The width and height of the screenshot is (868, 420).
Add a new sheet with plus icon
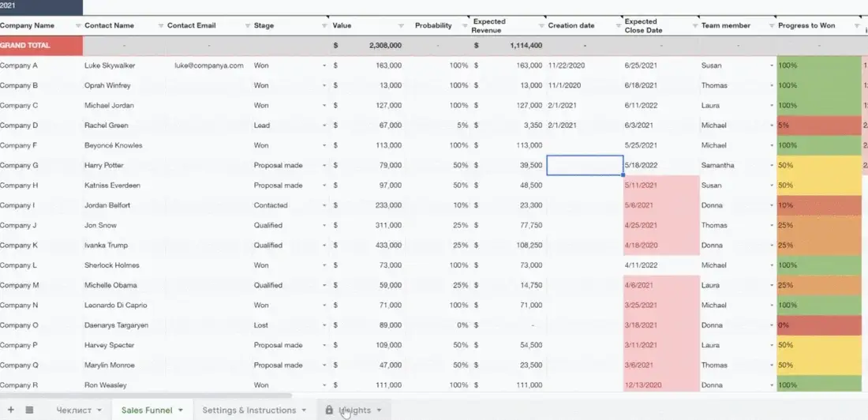(x=10, y=410)
